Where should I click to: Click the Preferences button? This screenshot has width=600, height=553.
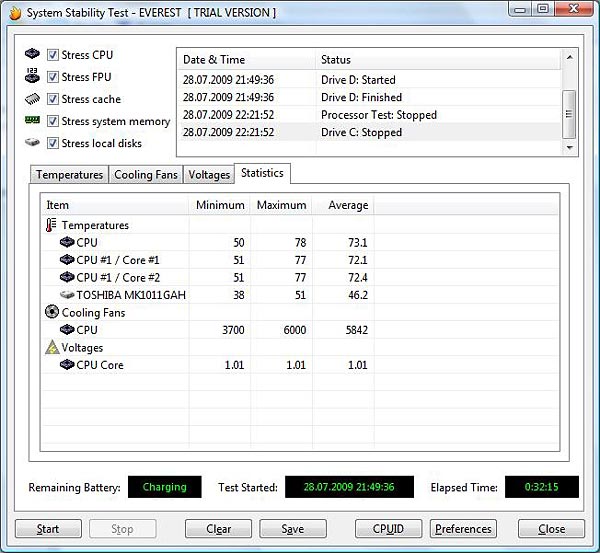pyautogui.click(x=463, y=529)
